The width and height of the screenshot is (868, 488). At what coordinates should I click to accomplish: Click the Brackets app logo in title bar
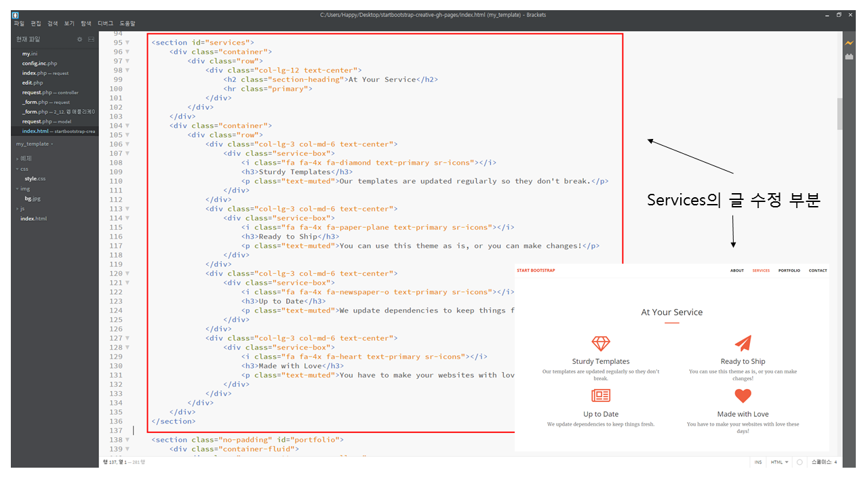pyautogui.click(x=16, y=15)
